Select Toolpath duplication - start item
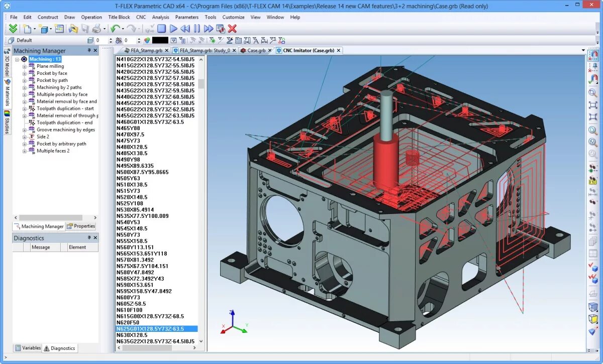This screenshot has height=364, width=603. pyautogui.click(x=65, y=108)
